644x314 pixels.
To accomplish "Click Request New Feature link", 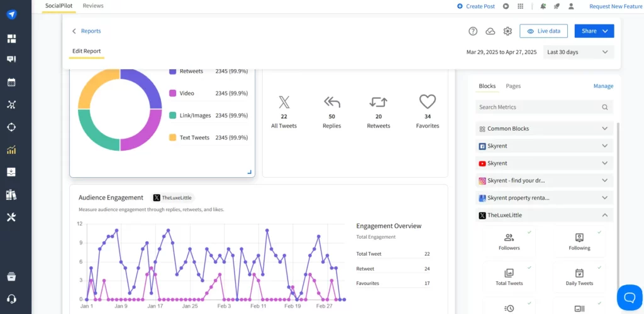I will [x=616, y=6].
